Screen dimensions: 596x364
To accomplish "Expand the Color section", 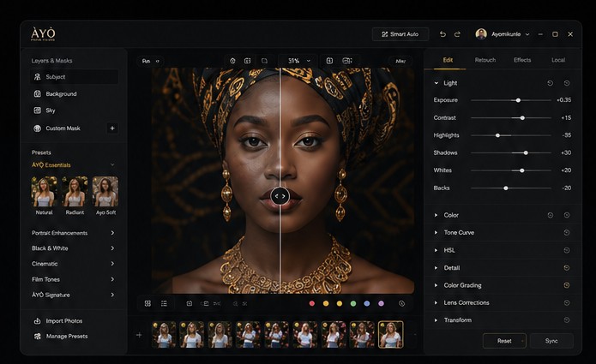I will click(436, 215).
